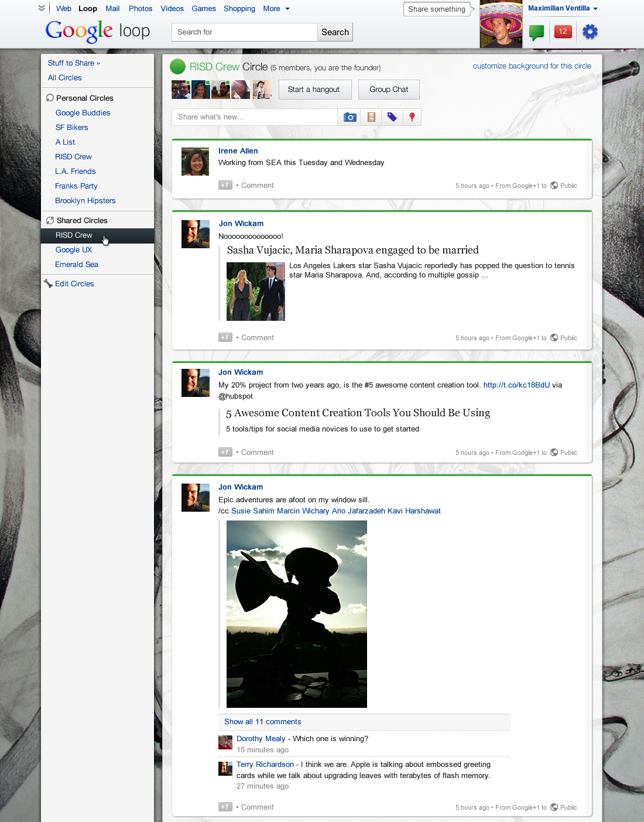Click the Shared Circles header icon
The height and width of the screenshot is (822, 644).
pyautogui.click(x=50, y=221)
